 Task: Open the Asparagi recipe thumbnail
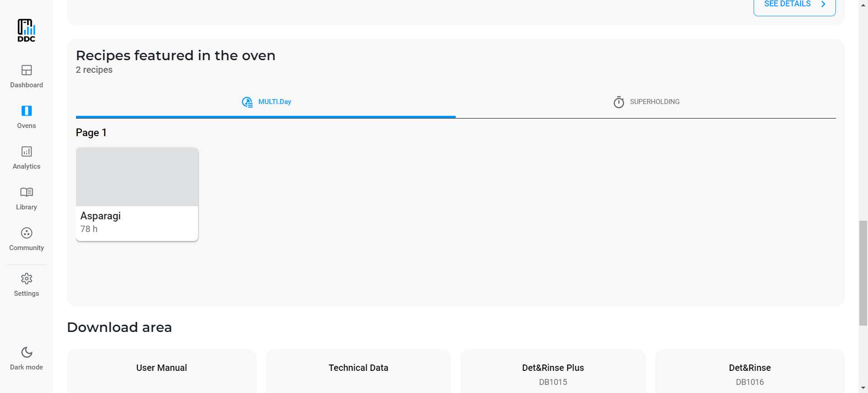137,177
